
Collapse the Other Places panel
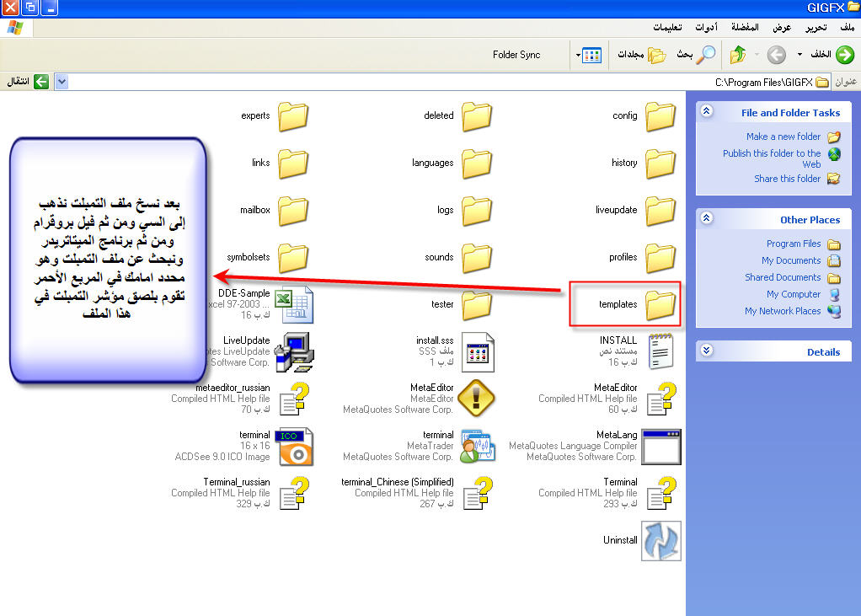point(706,218)
